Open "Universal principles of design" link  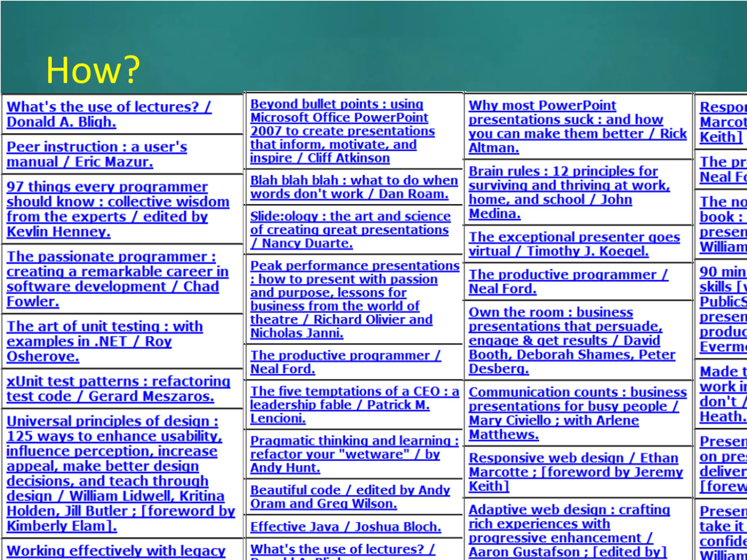pos(121,474)
